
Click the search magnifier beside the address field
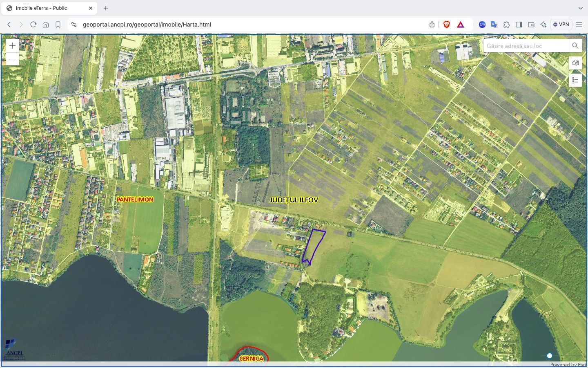(575, 46)
